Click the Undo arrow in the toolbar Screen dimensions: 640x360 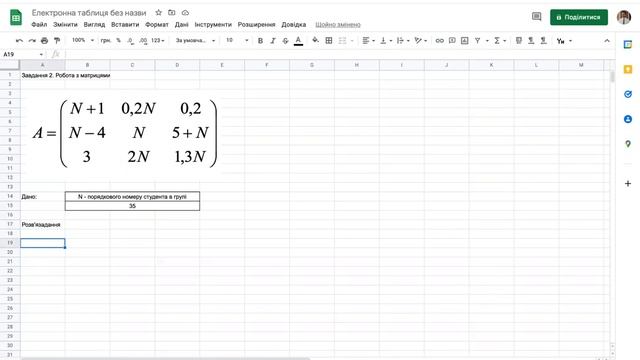(19, 41)
